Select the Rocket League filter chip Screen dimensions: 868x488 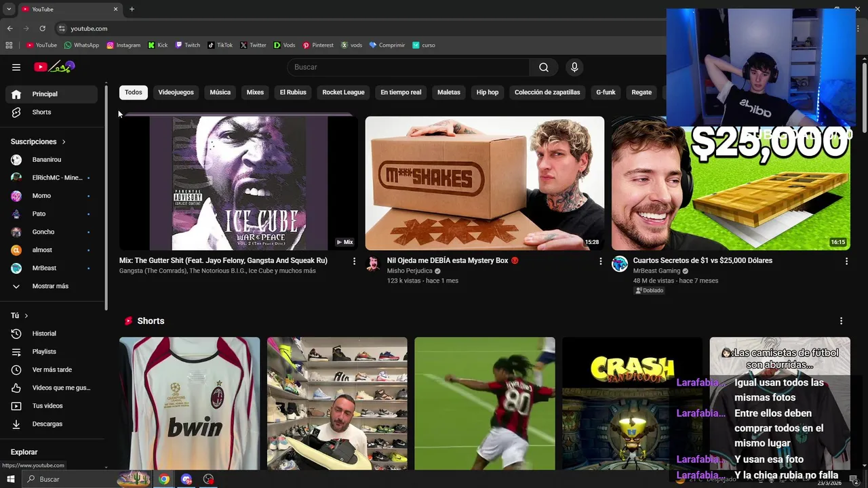(343, 92)
